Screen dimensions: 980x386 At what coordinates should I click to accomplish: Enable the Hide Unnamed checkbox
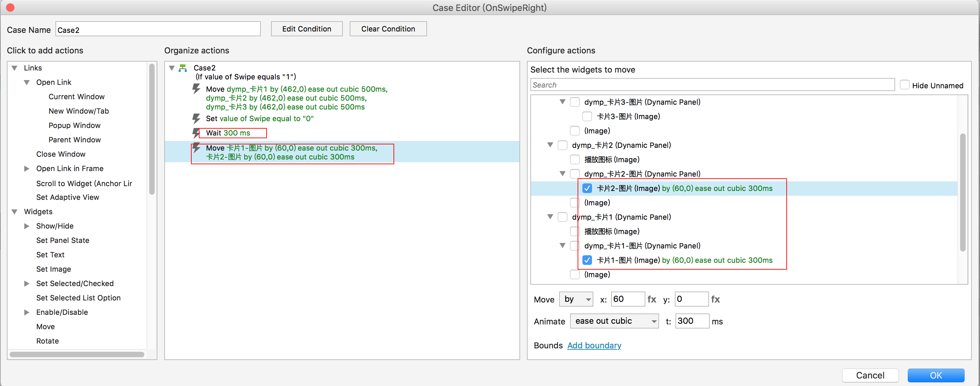tap(904, 85)
